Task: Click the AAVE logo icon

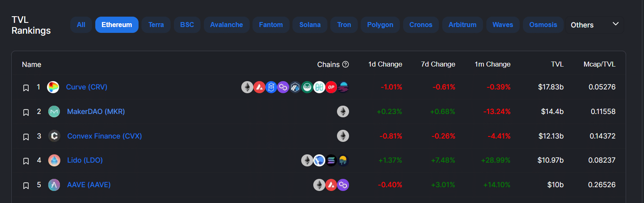Action: pyautogui.click(x=54, y=185)
